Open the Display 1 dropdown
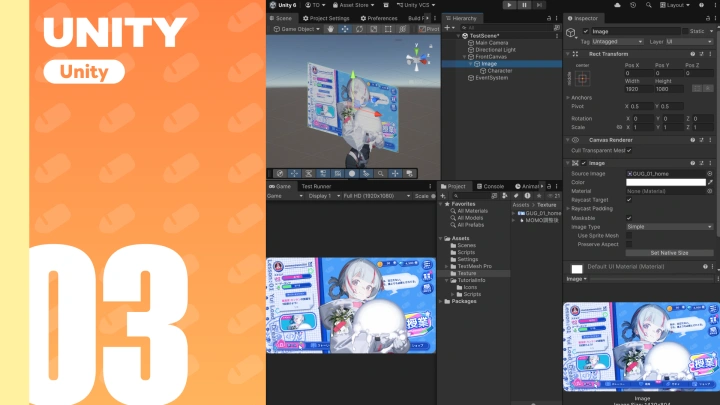 (x=324, y=196)
